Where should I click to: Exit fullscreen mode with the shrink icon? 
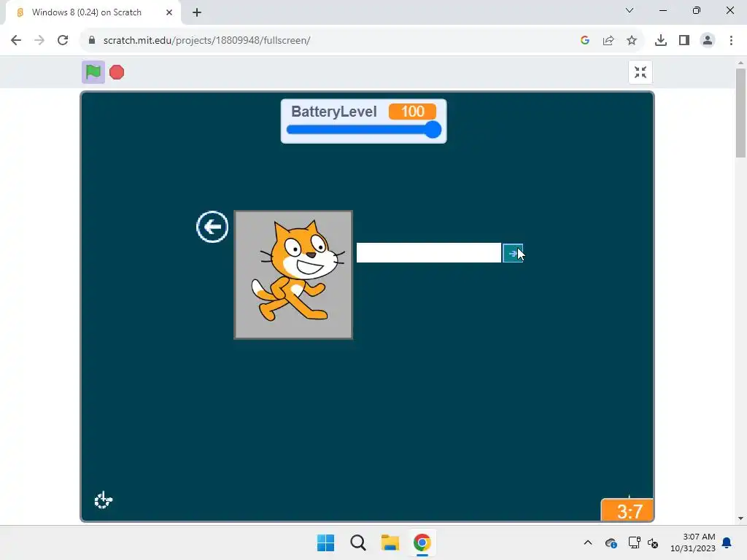point(640,72)
